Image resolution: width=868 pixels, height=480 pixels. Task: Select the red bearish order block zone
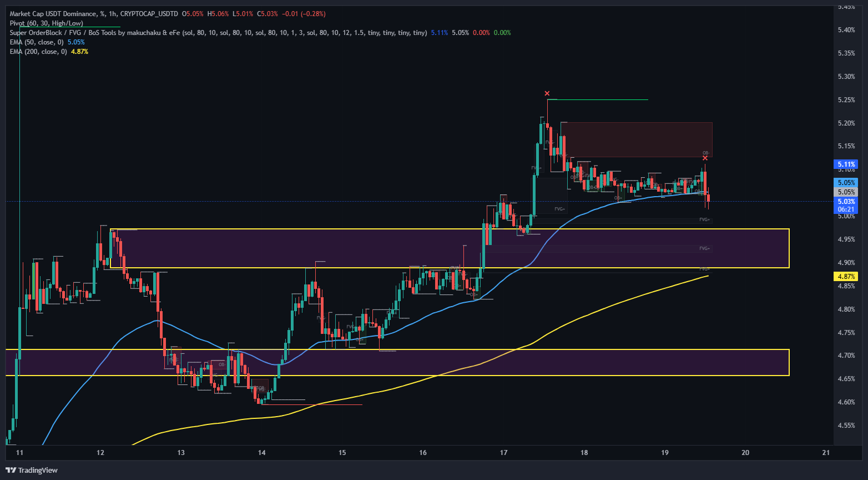click(x=638, y=139)
